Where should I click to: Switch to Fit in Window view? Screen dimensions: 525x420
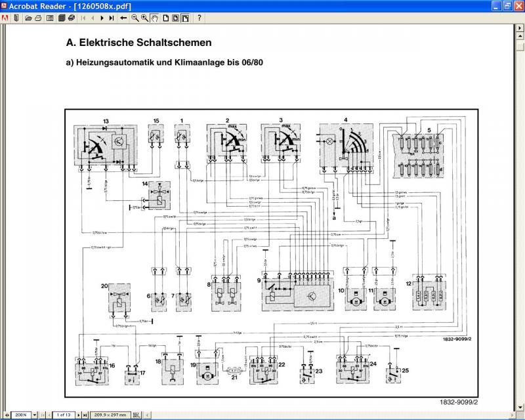click(x=175, y=18)
